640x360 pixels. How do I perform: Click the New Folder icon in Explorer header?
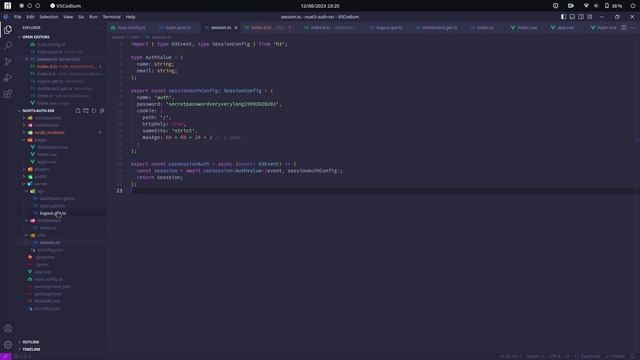coord(86,111)
